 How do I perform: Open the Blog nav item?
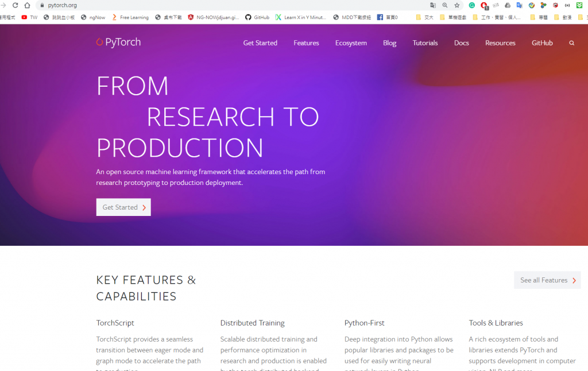click(x=390, y=42)
